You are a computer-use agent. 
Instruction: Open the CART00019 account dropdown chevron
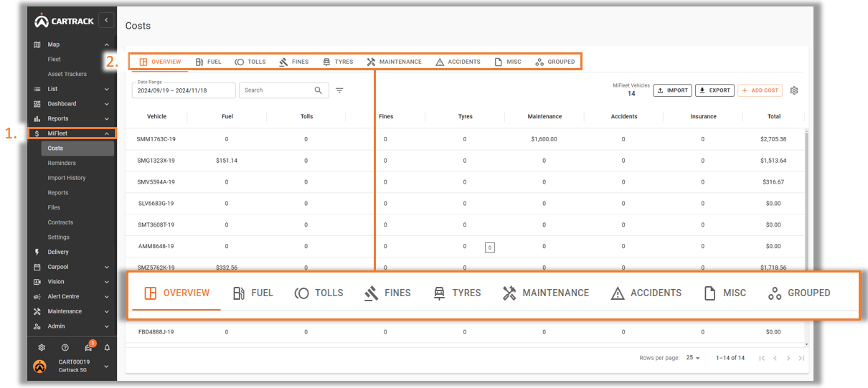click(107, 366)
